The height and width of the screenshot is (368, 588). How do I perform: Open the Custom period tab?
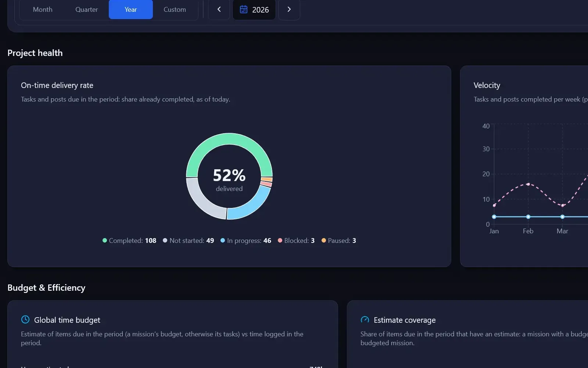pyautogui.click(x=175, y=10)
